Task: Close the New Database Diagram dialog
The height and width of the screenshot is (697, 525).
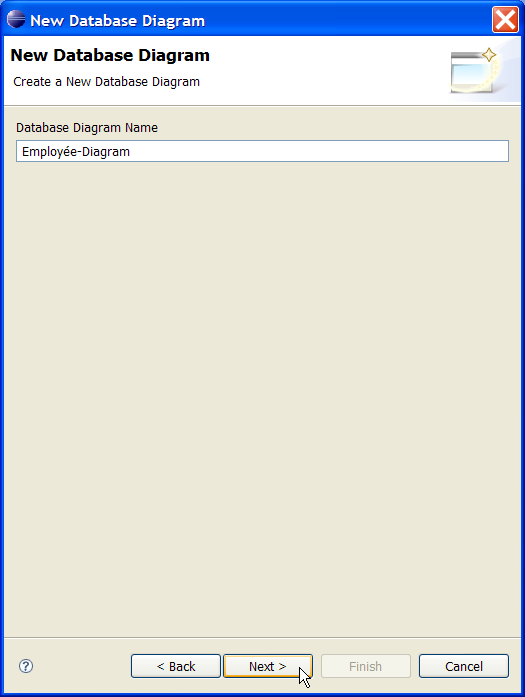Action: [x=505, y=20]
